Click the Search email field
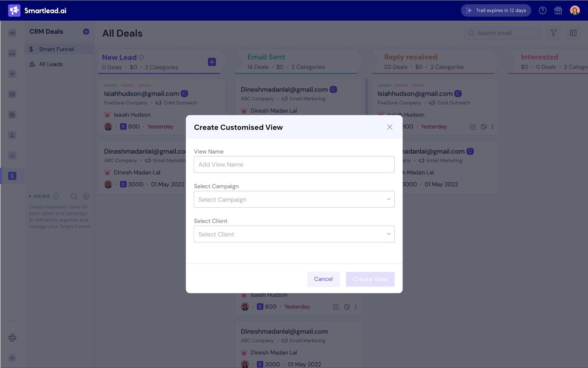The height and width of the screenshot is (368, 588). (502, 33)
